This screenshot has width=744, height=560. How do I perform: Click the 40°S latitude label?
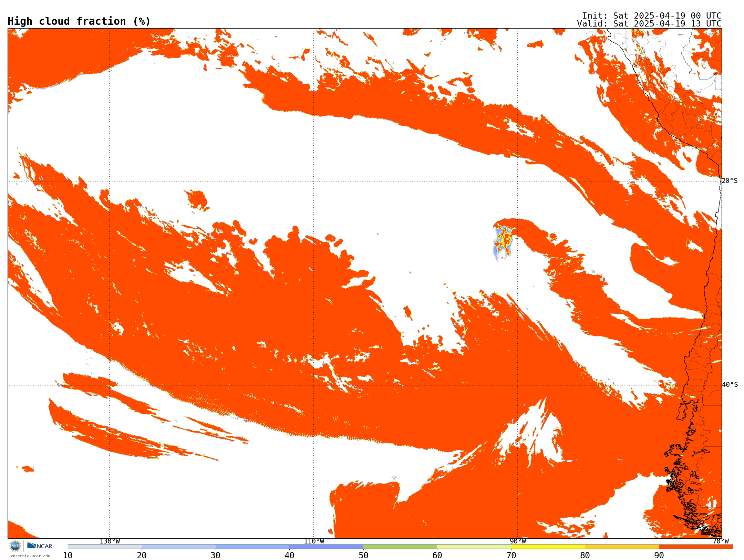pyautogui.click(x=730, y=385)
